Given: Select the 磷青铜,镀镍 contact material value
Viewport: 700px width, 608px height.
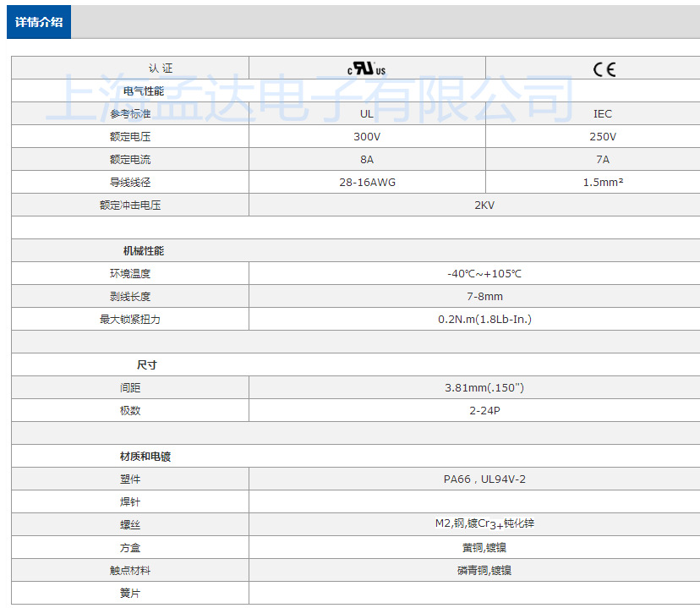Looking at the screenshot, I should click(x=484, y=571).
